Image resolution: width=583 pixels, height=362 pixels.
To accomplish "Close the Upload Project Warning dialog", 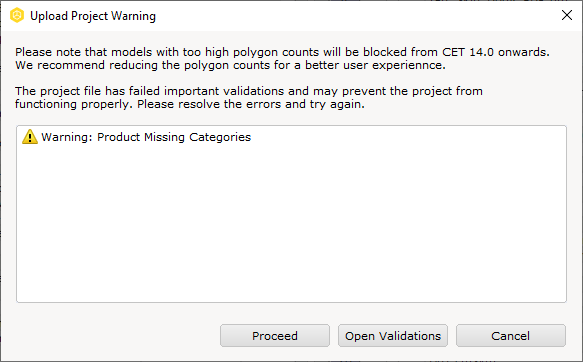I will tap(567, 15).
